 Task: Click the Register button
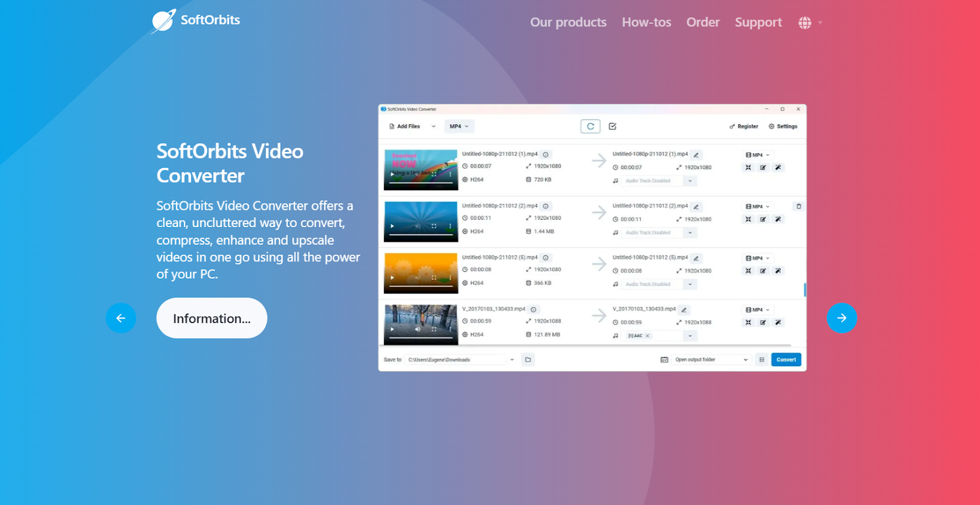coord(744,127)
